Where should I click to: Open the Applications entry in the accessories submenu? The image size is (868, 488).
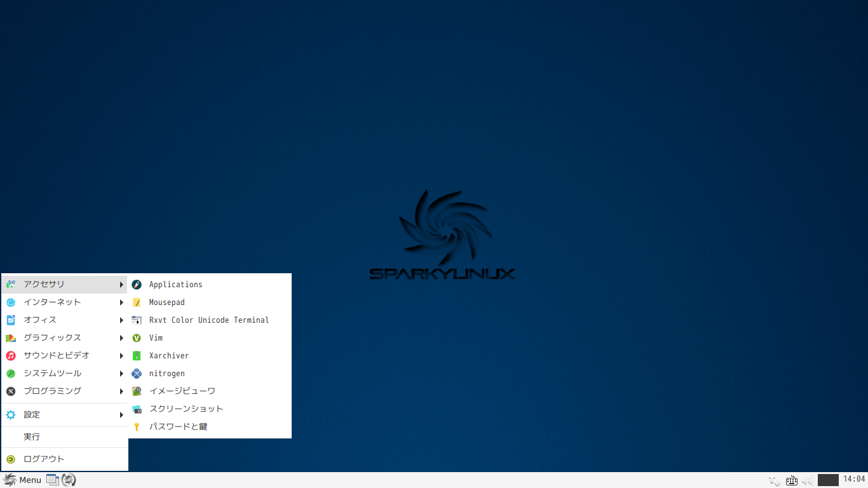210,285
